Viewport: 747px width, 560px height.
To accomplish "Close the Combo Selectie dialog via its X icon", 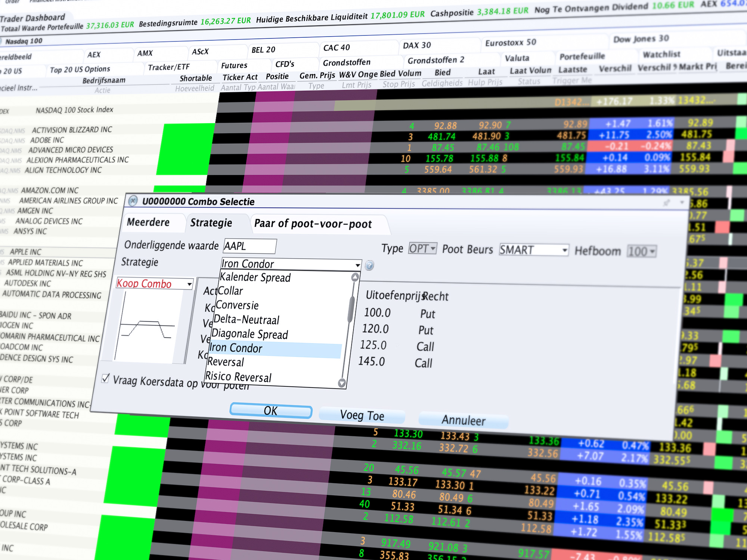I will pos(133,201).
